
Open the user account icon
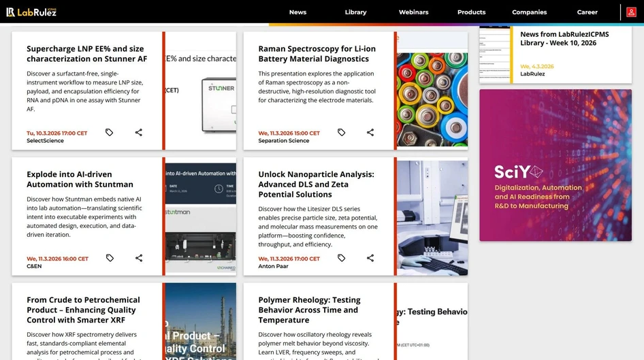(x=631, y=12)
